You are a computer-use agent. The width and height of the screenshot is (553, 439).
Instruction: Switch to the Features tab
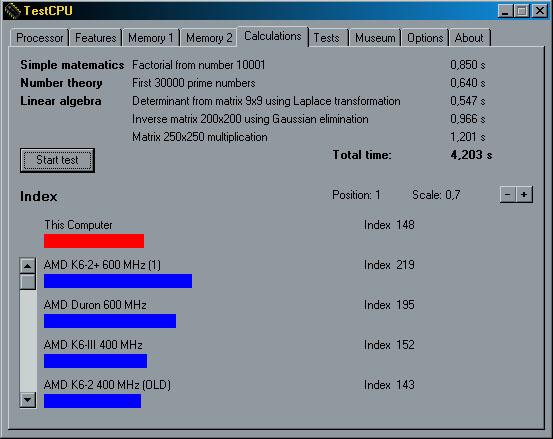tap(95, 38)
